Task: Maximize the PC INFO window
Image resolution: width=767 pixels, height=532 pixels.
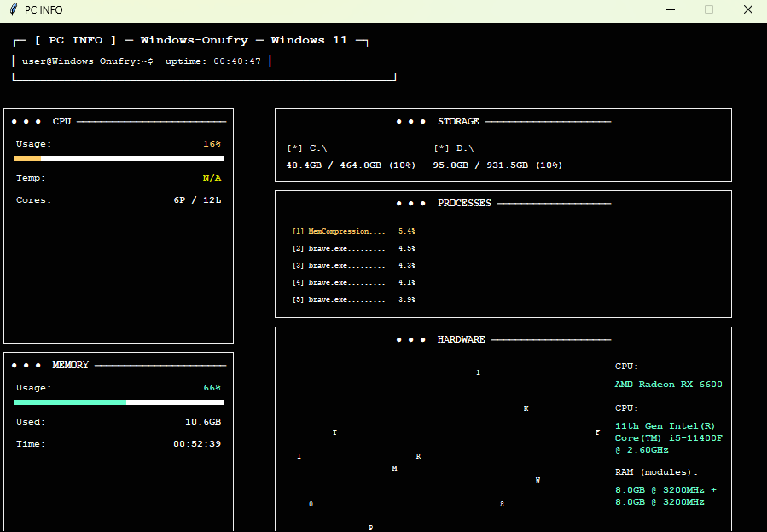Action: (709, 9)
